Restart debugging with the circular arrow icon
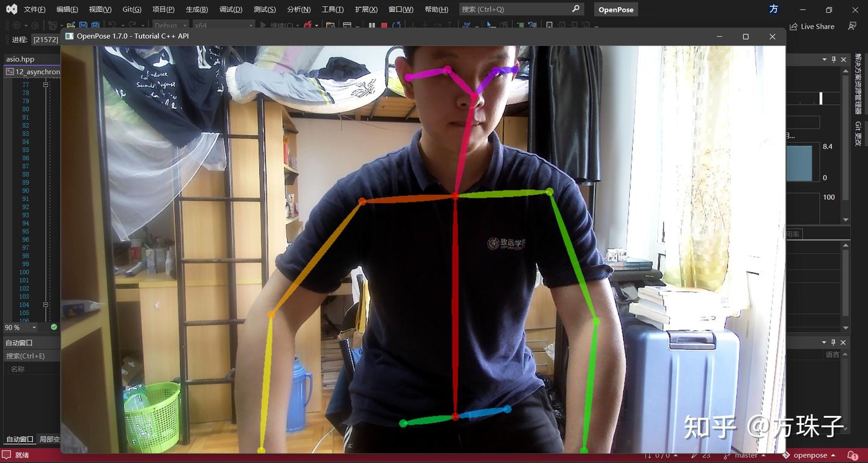The image size is (868, 463). (396, 26)
